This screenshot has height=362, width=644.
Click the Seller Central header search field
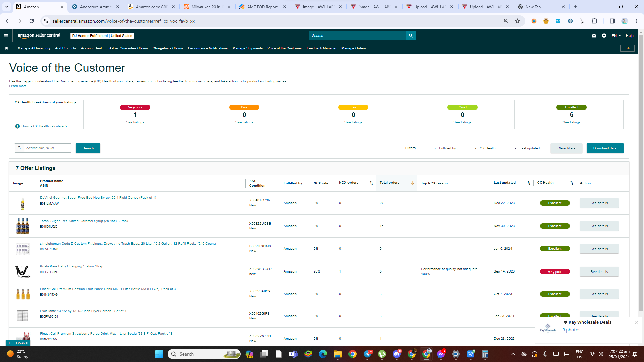357,36
